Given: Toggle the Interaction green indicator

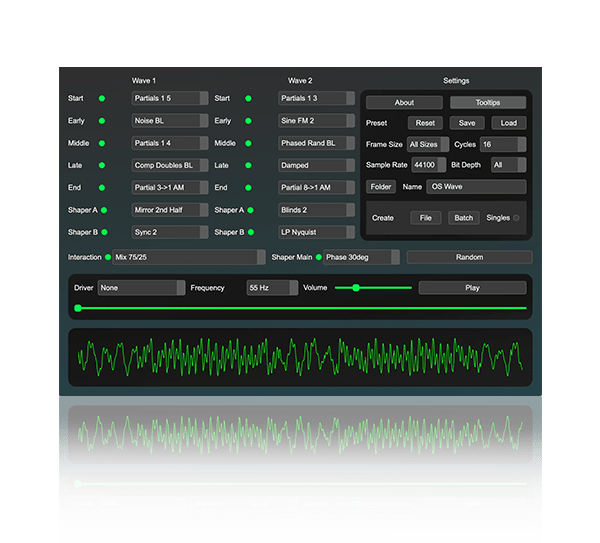Looking at the screenshot, I should point(108,257).
